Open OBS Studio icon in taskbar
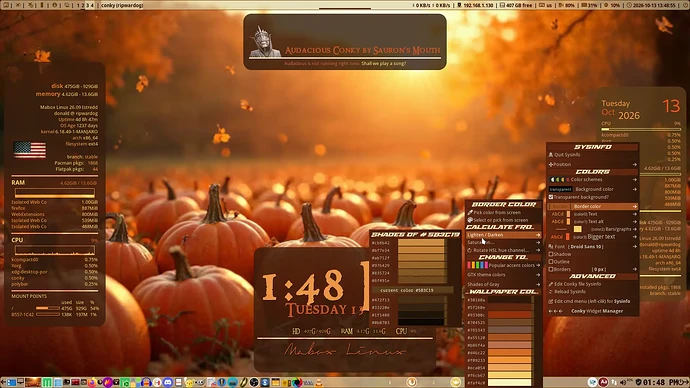The image size is (690, 388). [x=254, y=382]
